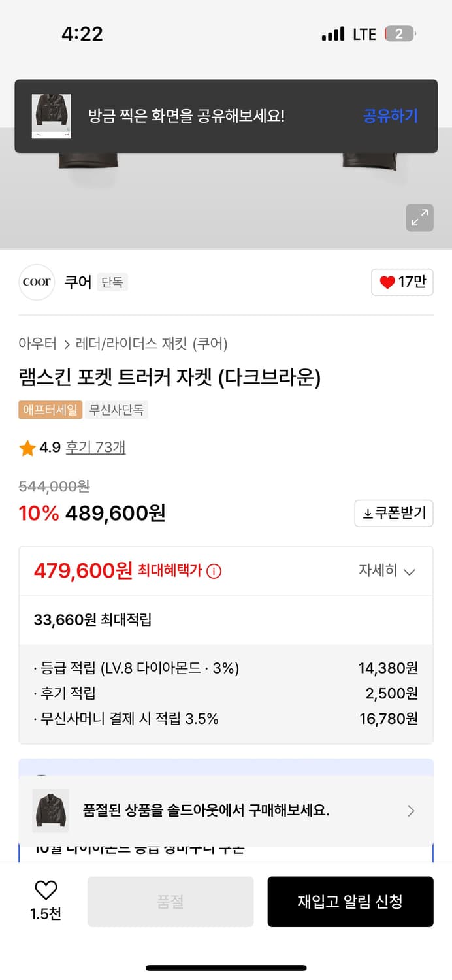Image resolution: width=452 pixels, height=980 pixels.
Task: Expand the 자세히 benefit details
Action: [387, 571]
